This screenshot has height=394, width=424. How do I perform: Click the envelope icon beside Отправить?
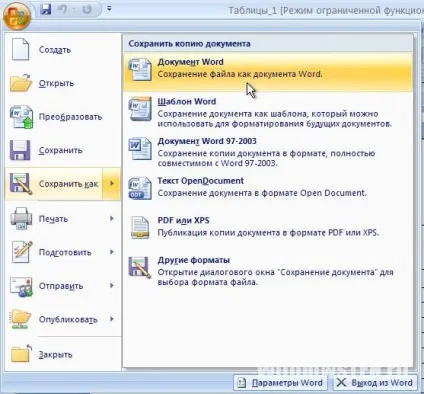pyautogui.click(x=21, y=286)
